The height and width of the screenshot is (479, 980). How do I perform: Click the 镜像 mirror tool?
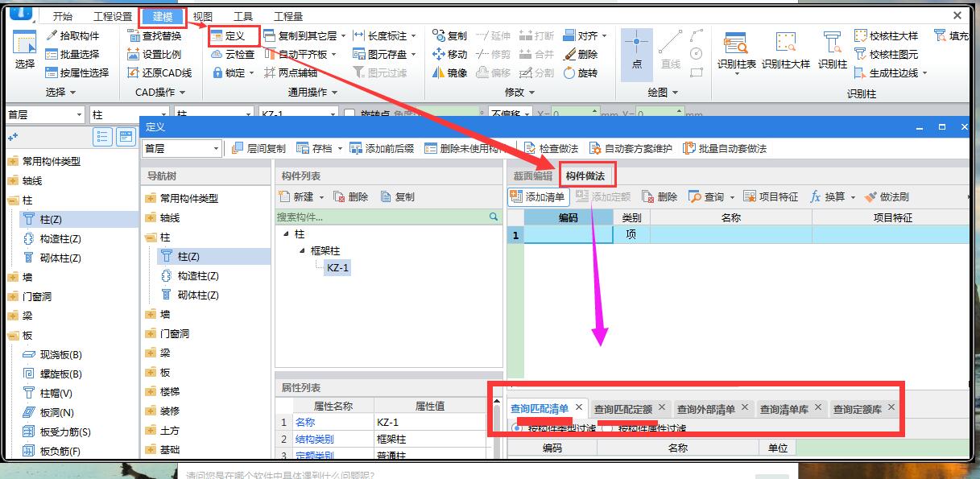tap(449, 72)
